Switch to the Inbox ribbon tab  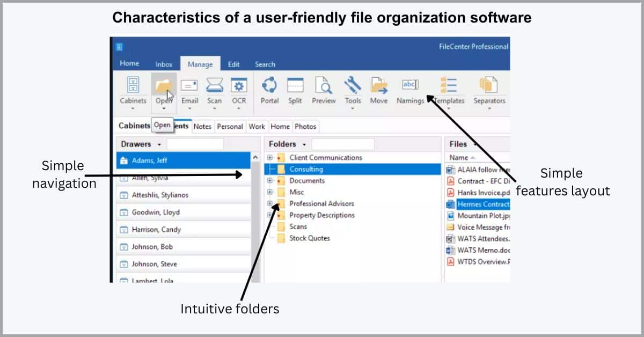[x=164, y=64]
